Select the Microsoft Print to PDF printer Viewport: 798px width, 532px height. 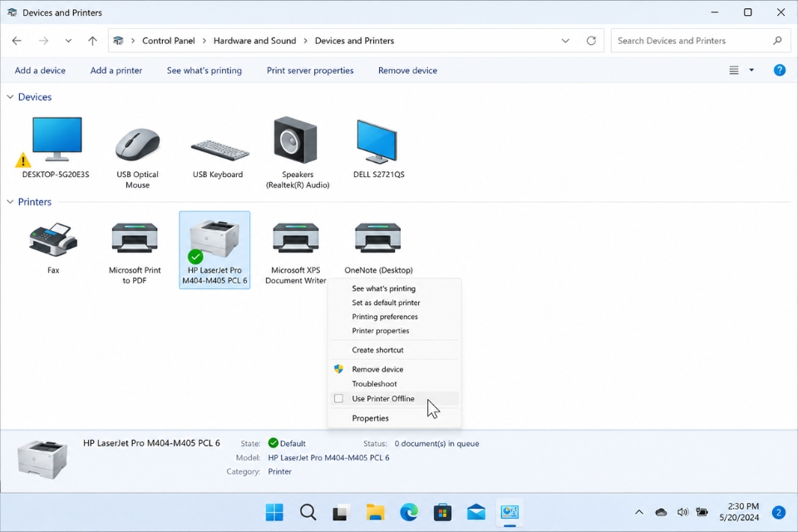(135, 238)
